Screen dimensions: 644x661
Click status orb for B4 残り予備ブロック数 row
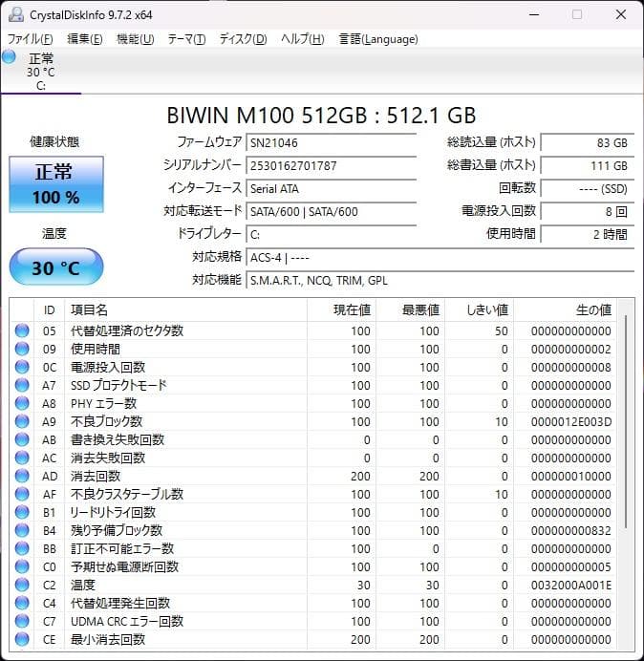(22, 530)
